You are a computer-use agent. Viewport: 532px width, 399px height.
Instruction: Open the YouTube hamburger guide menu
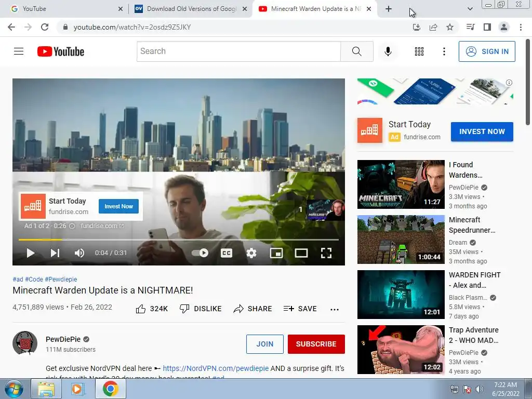point(19,51)
